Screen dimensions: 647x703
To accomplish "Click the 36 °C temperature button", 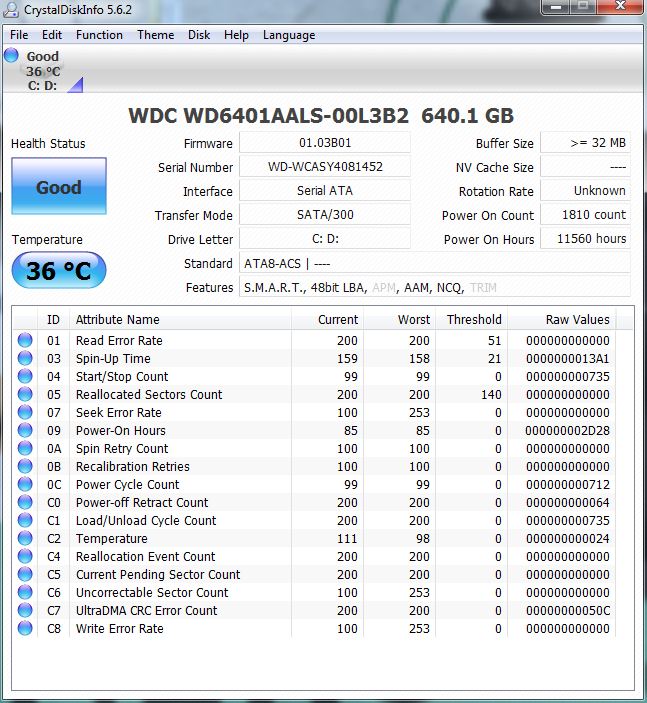I will tap(59, 270).
